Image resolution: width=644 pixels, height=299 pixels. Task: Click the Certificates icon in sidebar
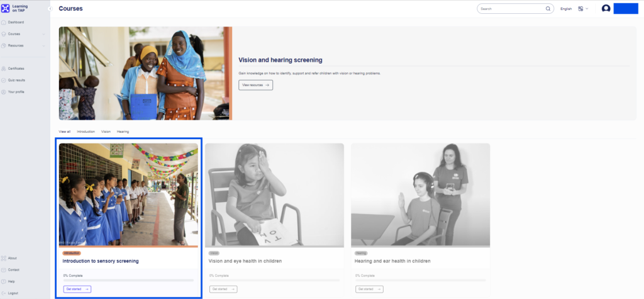4,68
